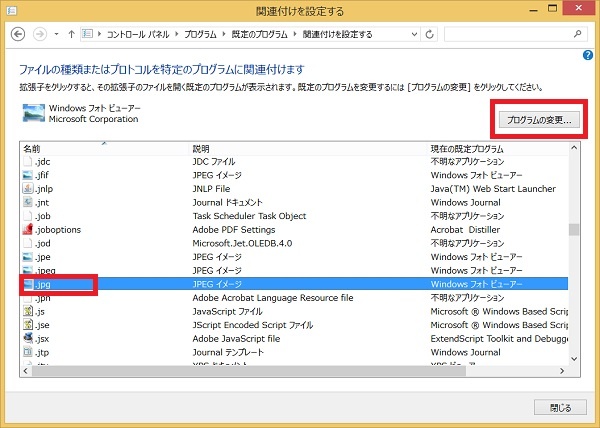Viewport: 600px width, 428px height.
Task: Click the horizontal scrollbar thumb
Action: click(x=249, y=371)
